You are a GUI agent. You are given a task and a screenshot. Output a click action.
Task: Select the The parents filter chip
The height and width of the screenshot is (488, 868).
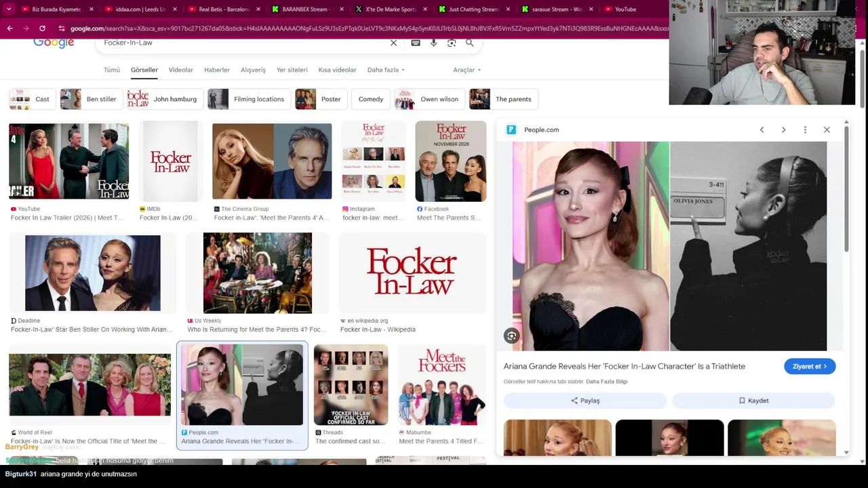503,99
